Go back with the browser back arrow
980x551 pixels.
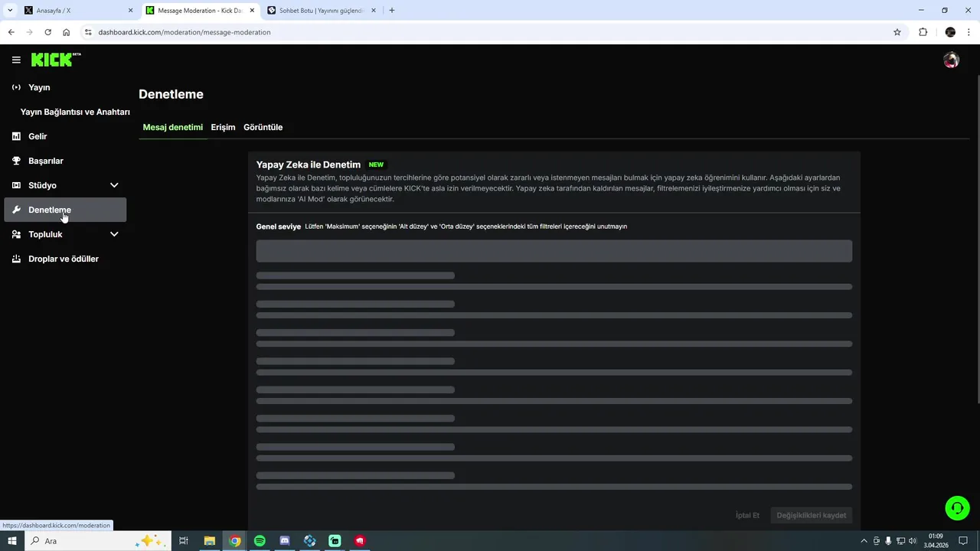pyautogui.click(x=11, y=32)
